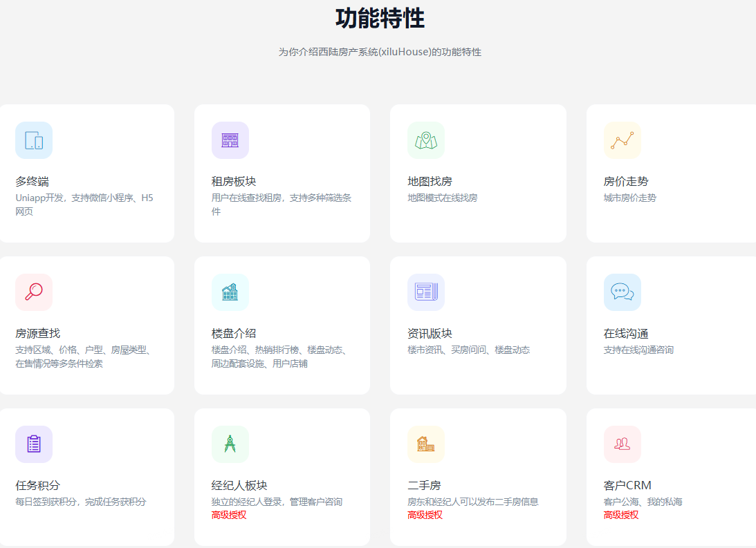The height and width of the screenshot is (548, 756).
Task: Click the newspaper icon for news section
Action: coord(426,292)
